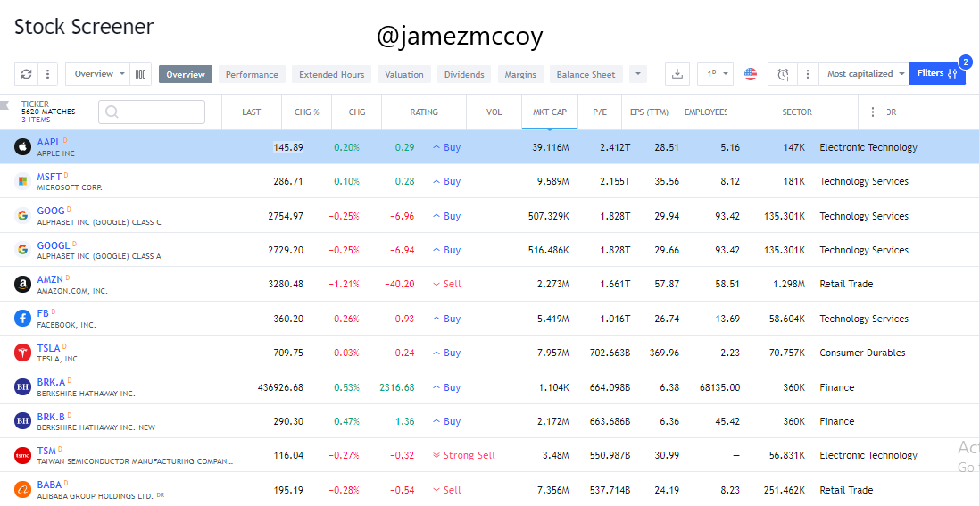Click the Apple logo icon

(22, 147)
